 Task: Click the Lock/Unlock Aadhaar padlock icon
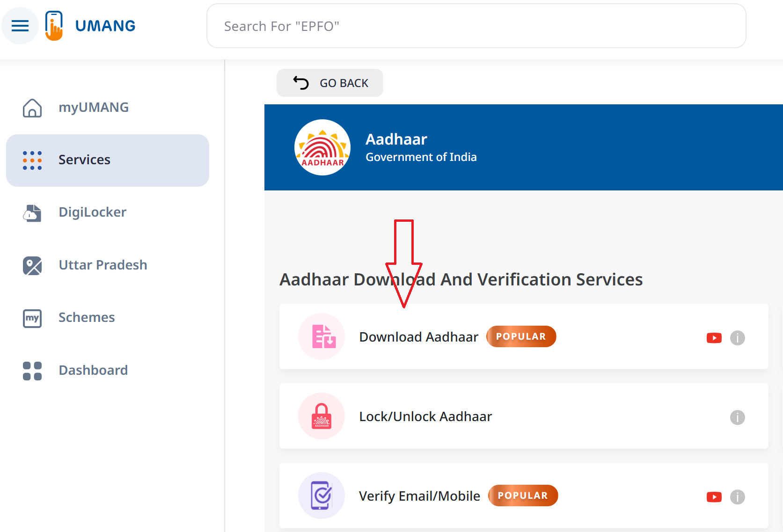pos(322,416)
